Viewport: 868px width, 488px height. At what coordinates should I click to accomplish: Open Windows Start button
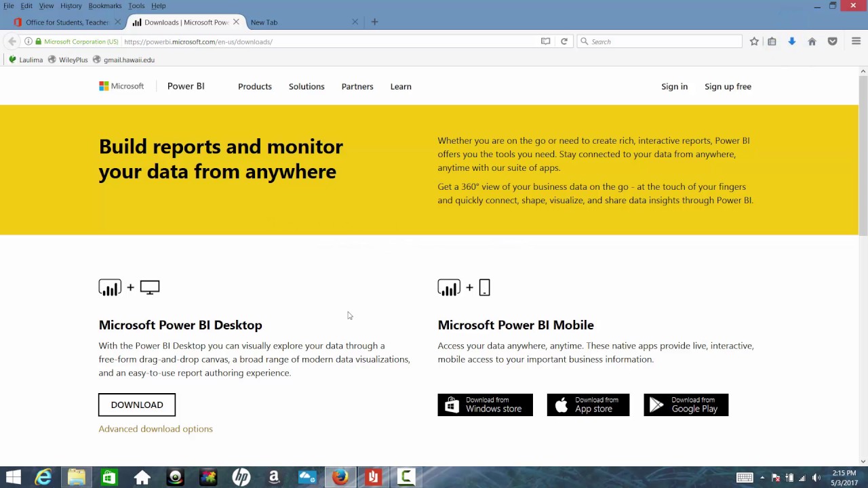(x=13, y=477)
